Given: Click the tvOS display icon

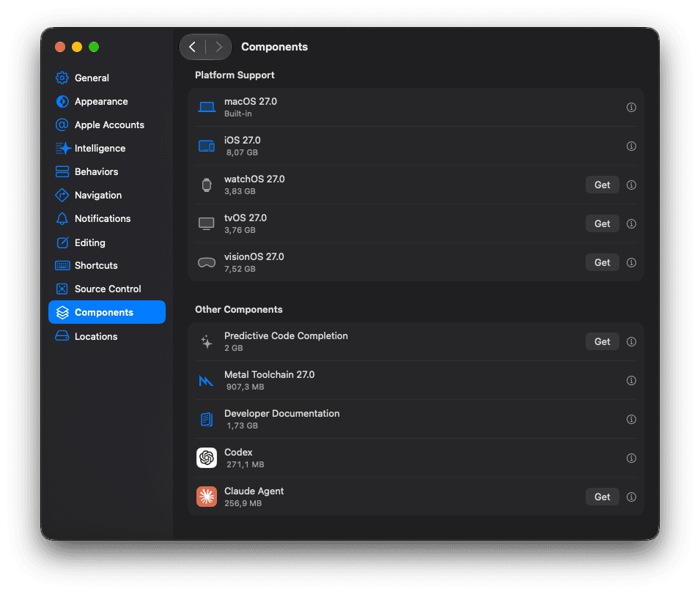Looking at the screenshot, I should (x=206, y=224).
